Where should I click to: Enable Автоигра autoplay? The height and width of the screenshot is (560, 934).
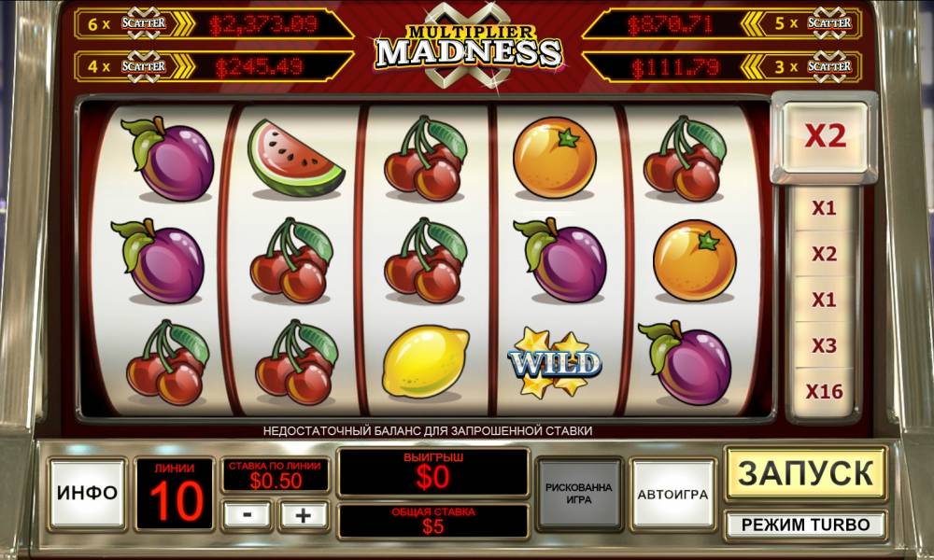[673, 494]
